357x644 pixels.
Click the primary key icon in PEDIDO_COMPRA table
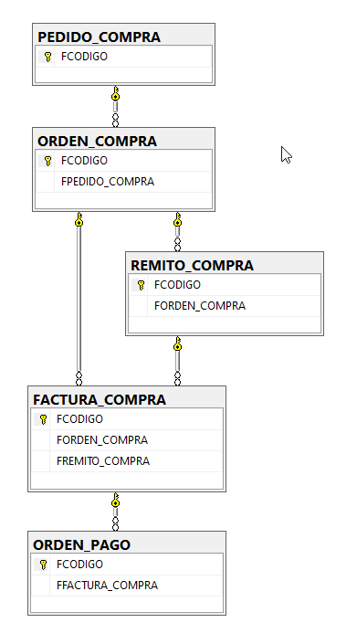tap(47, 57)
